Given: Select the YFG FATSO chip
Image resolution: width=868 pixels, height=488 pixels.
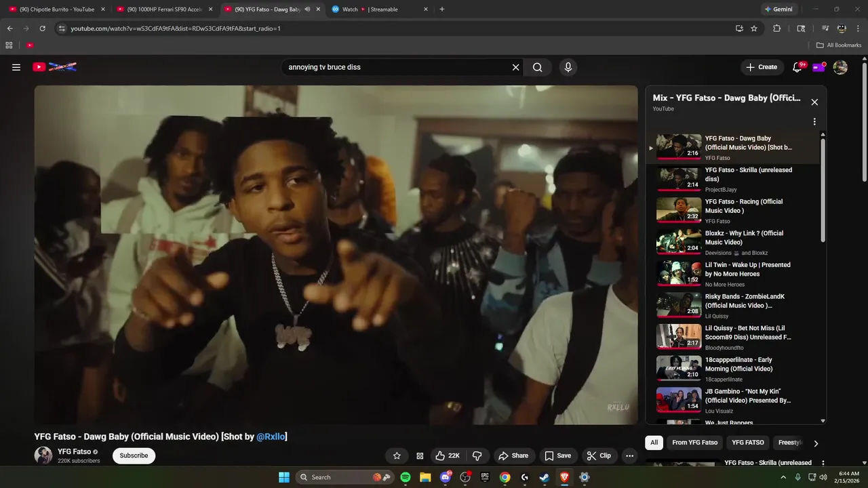Looking at the screenshot, I should click(748, 443).
